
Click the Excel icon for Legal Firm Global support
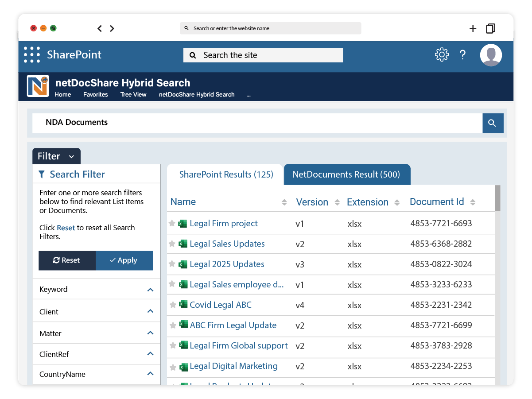[x=183, y=345]
